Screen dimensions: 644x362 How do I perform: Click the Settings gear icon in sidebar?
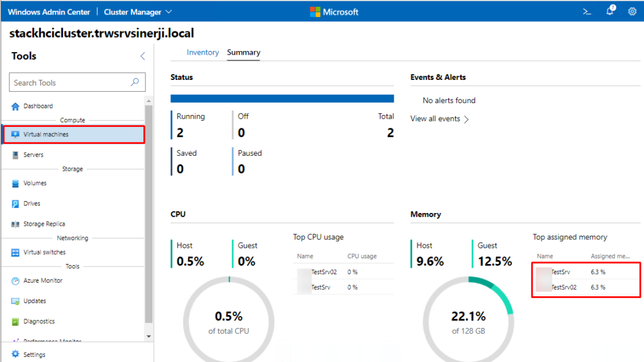pos(15,354)
